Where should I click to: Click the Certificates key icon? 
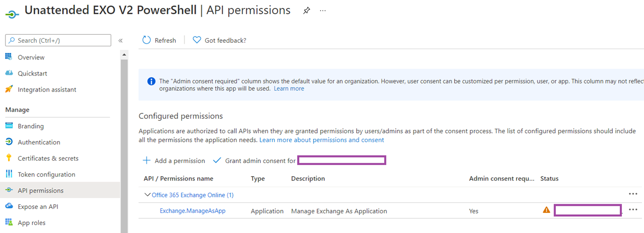point(9,158)
